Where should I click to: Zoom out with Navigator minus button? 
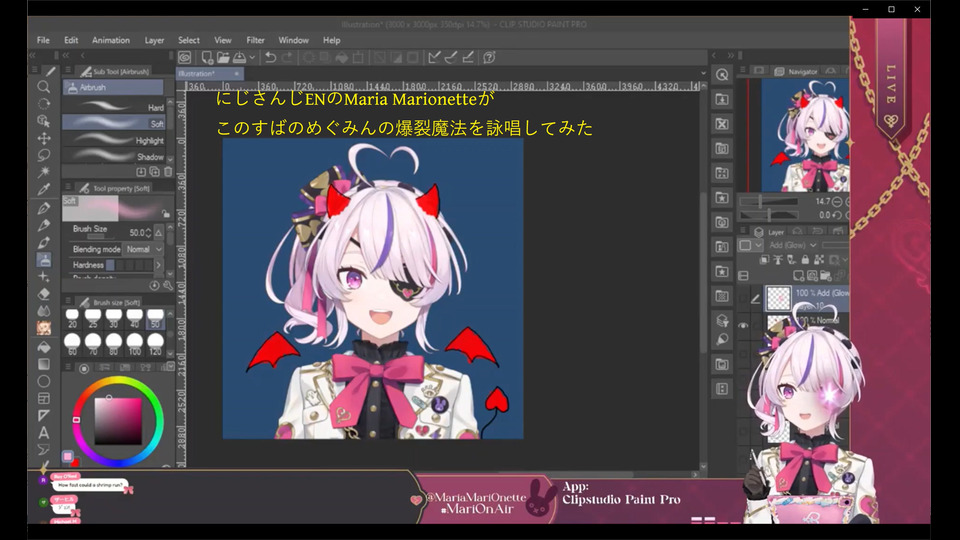pos(837,201)
